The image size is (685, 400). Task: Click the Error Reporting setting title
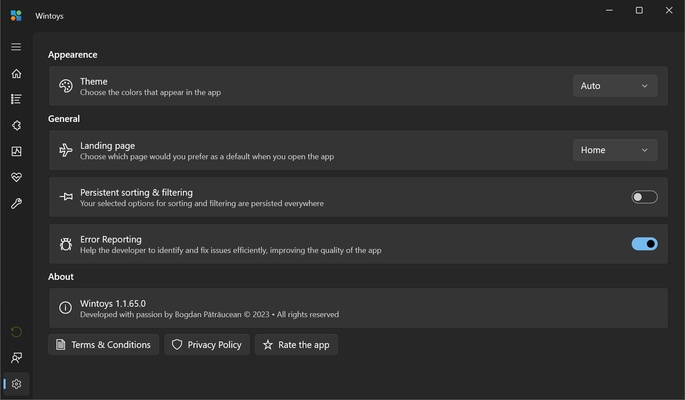(x=111, y=239)
